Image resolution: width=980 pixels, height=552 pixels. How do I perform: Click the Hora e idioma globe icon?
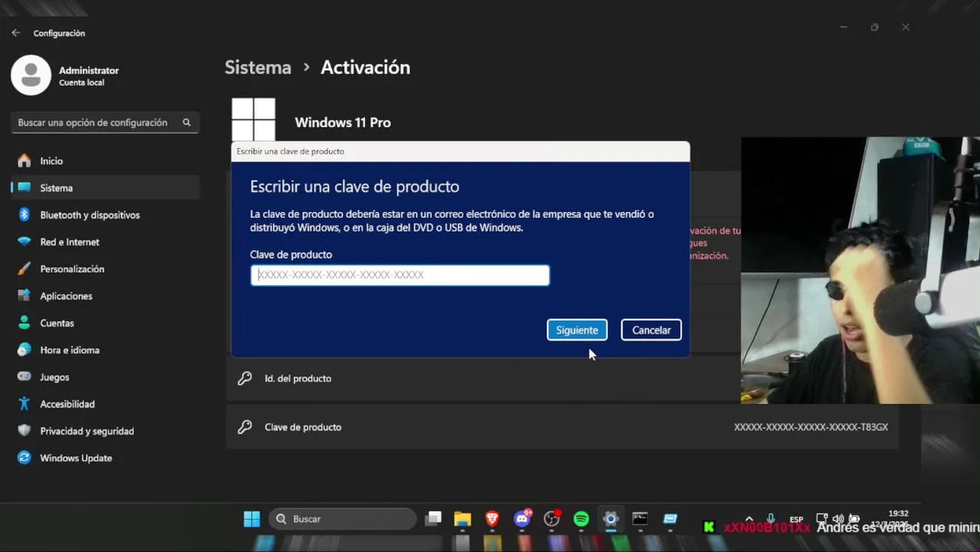(25, 350)
